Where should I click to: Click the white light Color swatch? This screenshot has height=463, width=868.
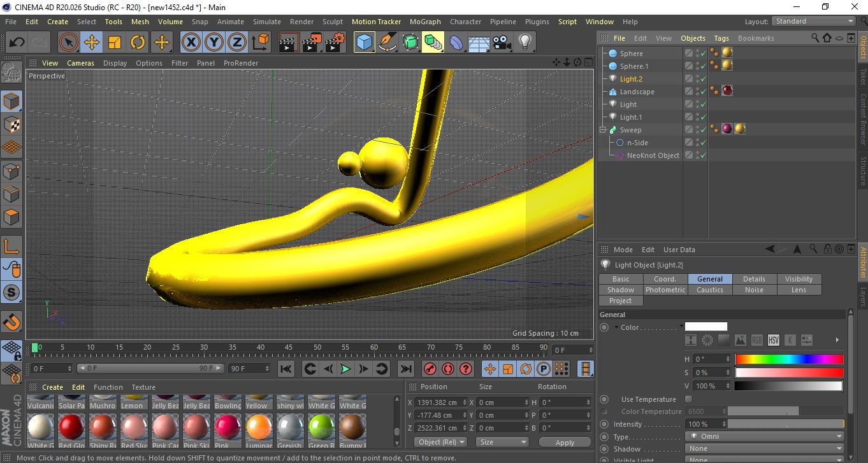coord(705,327)
